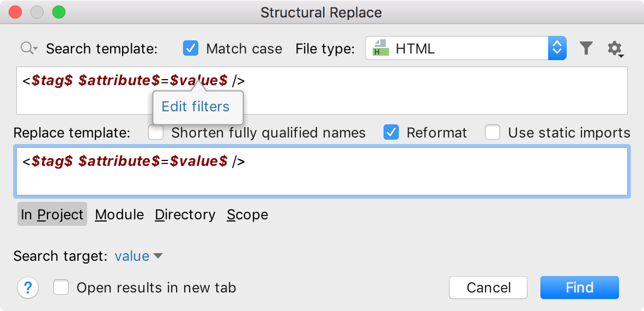Click the help question mark button
644x311 pixels.
pyautogui.click(x=28, y=288)
